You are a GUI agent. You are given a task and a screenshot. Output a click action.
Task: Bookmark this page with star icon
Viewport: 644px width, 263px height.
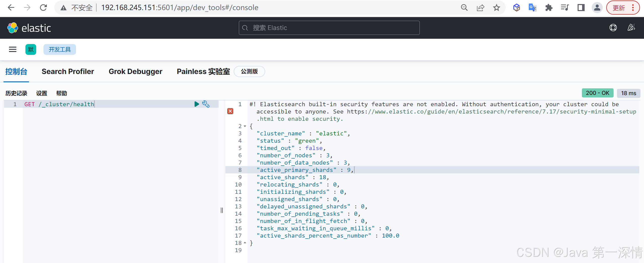coord(496,8)
